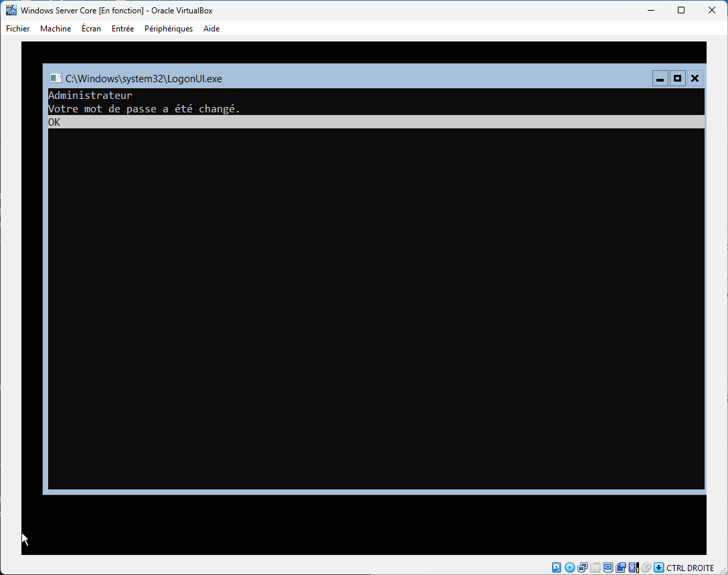The image size is (728, 575).
Task: Click the network adapters status icon
Action: 583,567
